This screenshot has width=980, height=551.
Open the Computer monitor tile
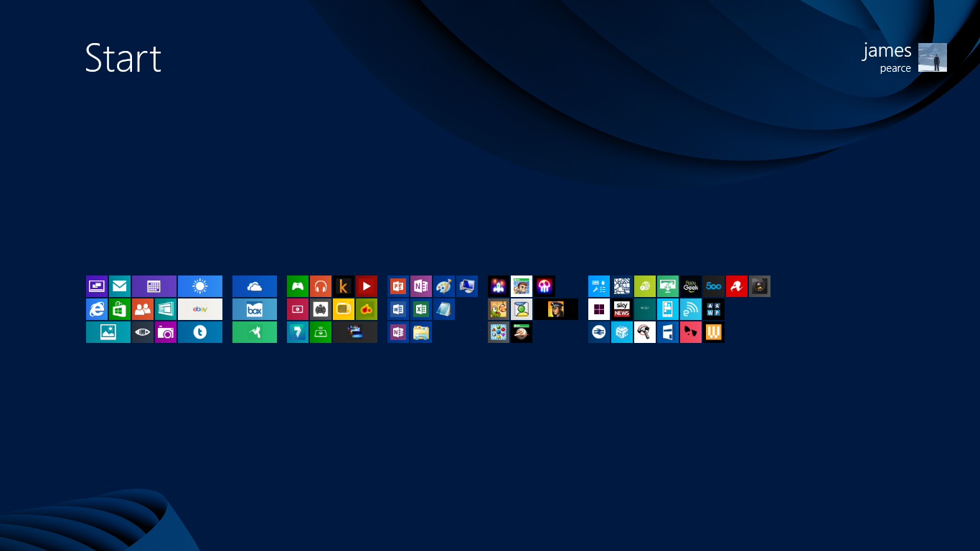tap(467, 286)
